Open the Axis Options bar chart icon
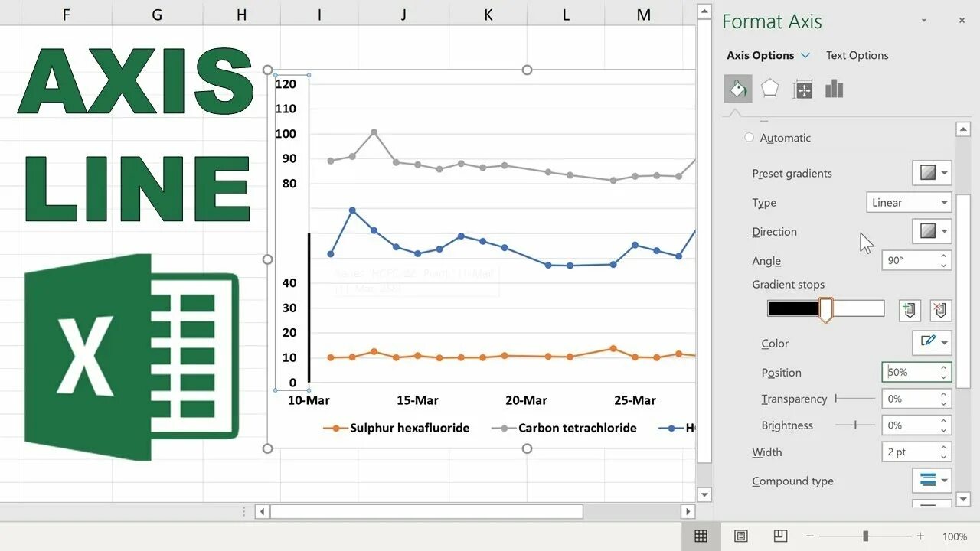The width and height of the screenshot is (980, 551). [x=835, y=90]
